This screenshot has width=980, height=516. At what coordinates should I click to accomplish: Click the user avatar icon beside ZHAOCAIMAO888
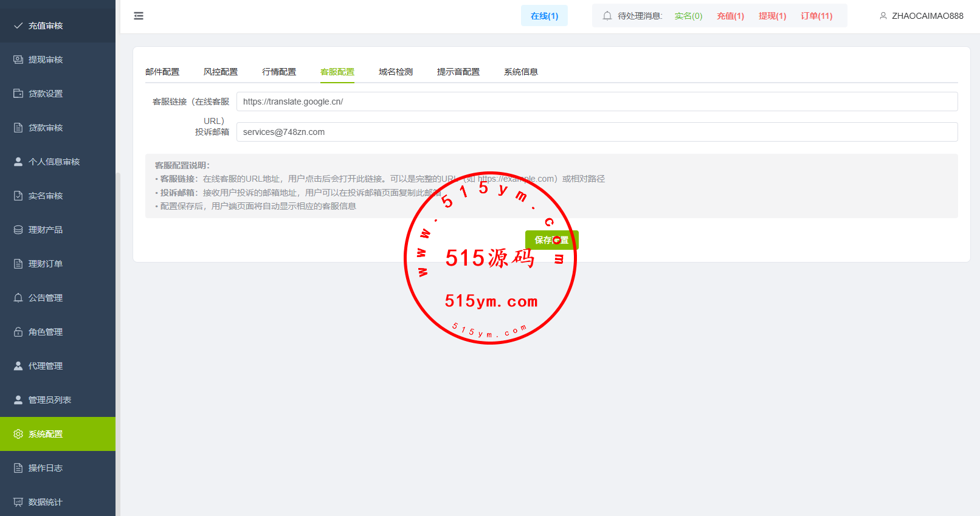pos(883,16)
